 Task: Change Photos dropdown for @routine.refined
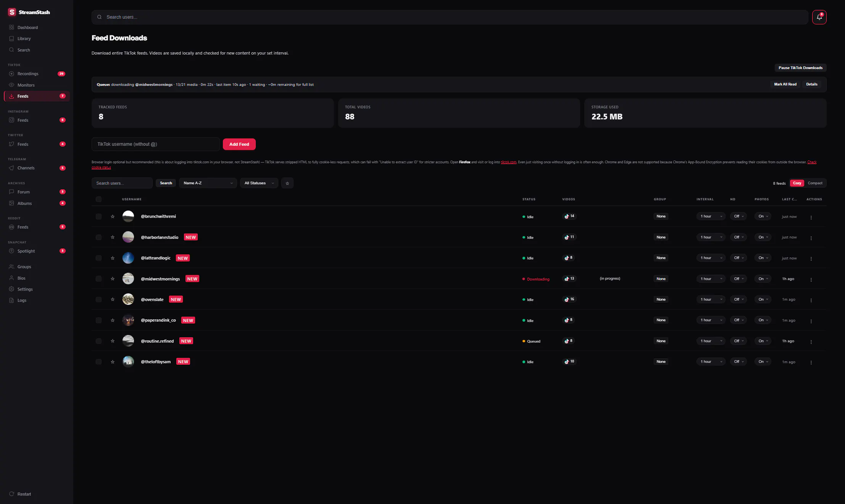[x=763, y=341]
